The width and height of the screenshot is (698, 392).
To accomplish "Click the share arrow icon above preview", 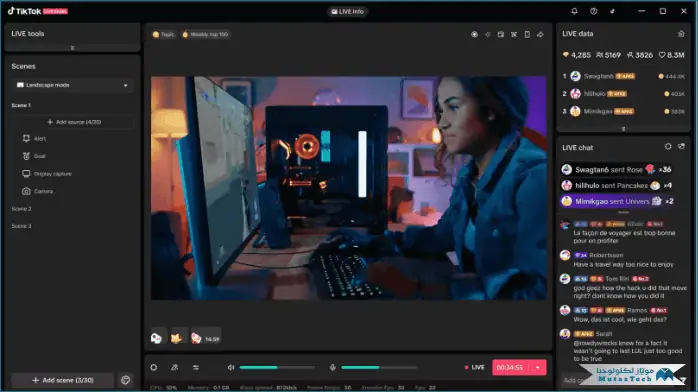I will point(540,34).
